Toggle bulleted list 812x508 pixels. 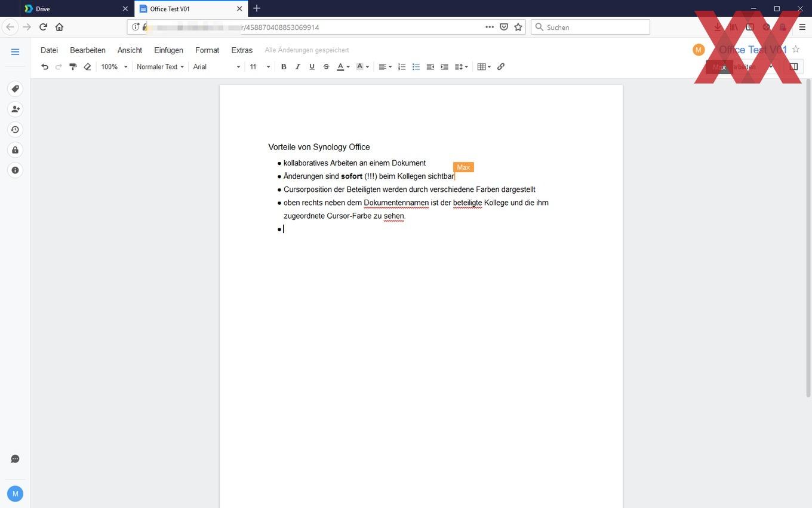tap(416, 67)
